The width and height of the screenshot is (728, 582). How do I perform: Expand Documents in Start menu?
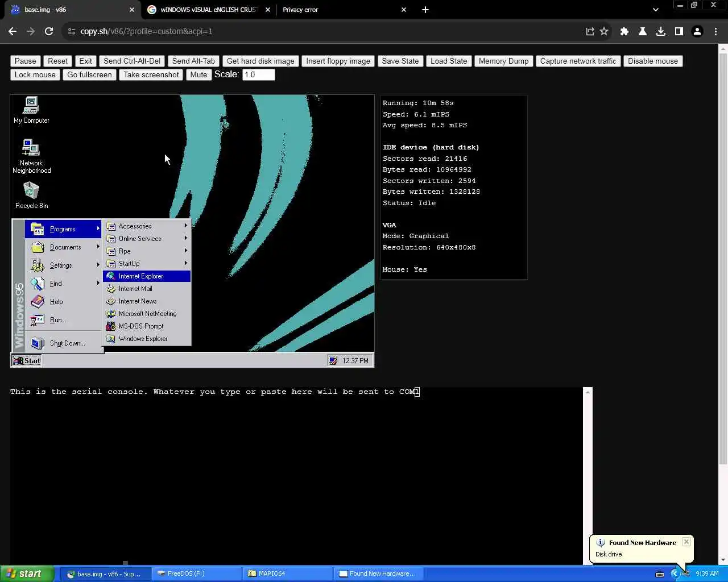coord(63,247)
